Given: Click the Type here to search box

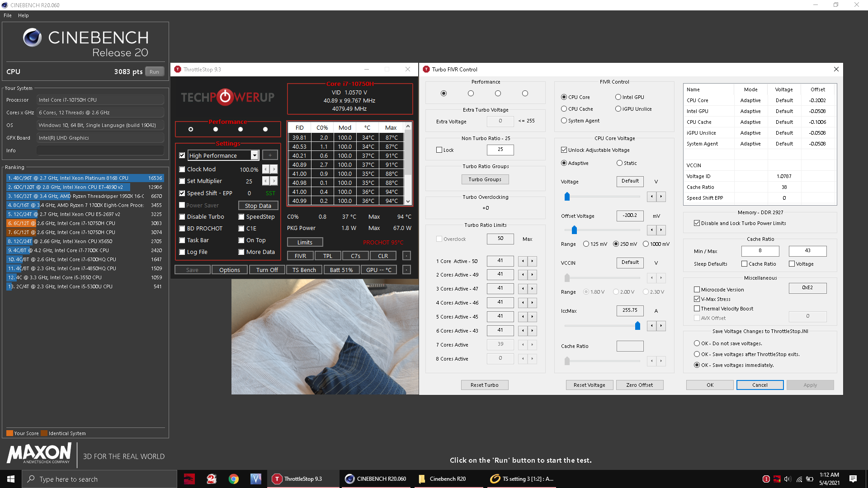Looking at the screenshot, I should pos(99,479).
